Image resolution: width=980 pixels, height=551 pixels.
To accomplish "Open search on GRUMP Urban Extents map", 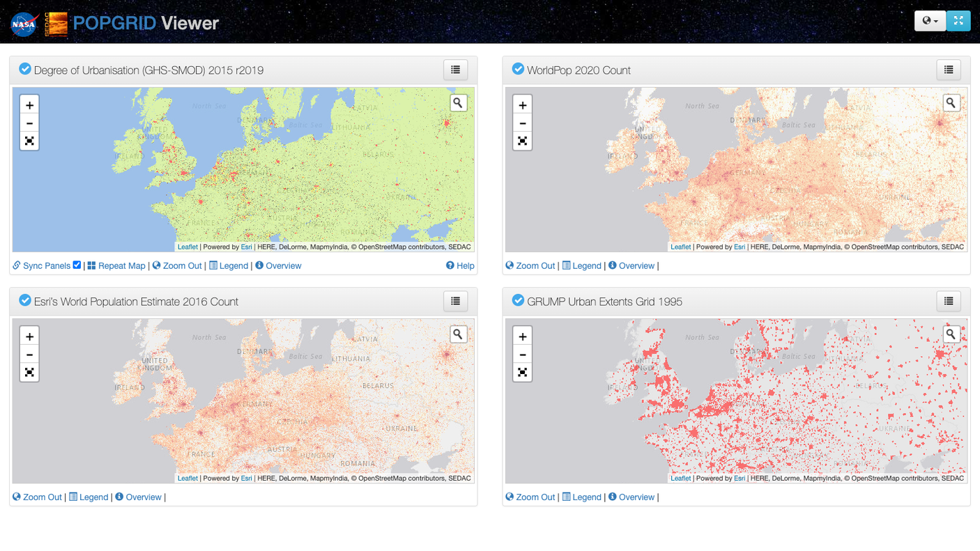I will [951, 334].
